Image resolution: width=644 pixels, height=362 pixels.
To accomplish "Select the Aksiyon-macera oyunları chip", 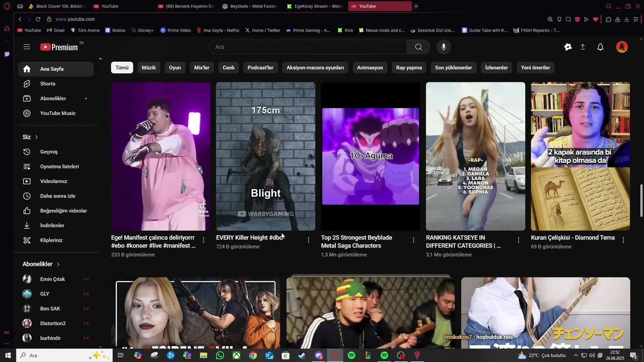I will coord(315,67).
